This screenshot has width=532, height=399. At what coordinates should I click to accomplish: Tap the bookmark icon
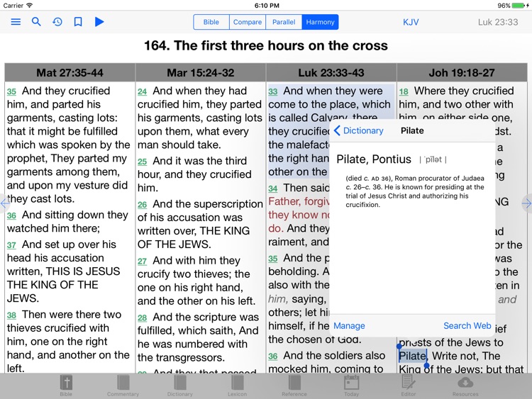[78, 22]
